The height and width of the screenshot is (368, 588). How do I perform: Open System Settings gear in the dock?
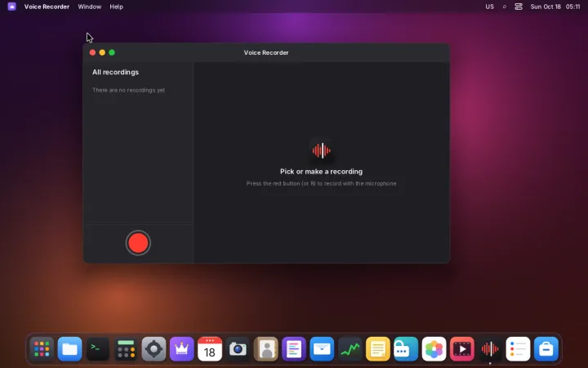point(154,349)
